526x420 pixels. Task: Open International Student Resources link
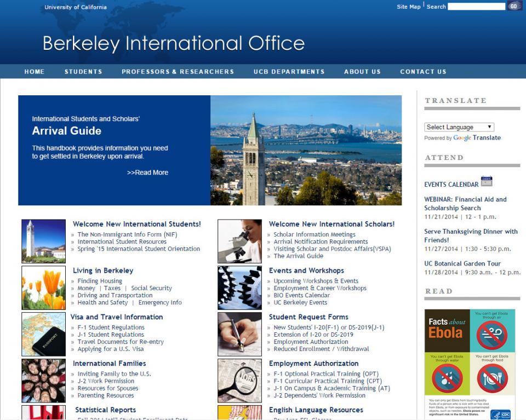click(122, 241)
